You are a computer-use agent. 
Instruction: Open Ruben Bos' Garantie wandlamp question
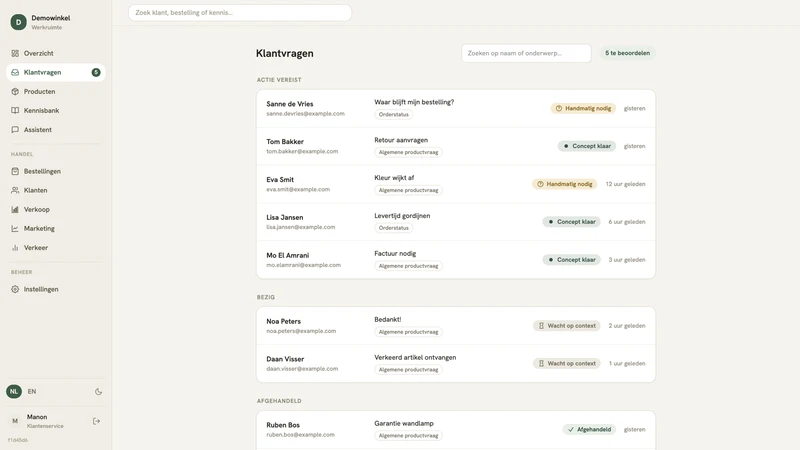(456, 430)
